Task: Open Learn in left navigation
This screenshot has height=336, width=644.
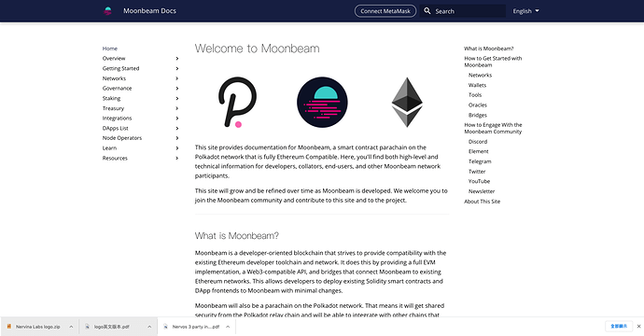Action: [109, 148]
